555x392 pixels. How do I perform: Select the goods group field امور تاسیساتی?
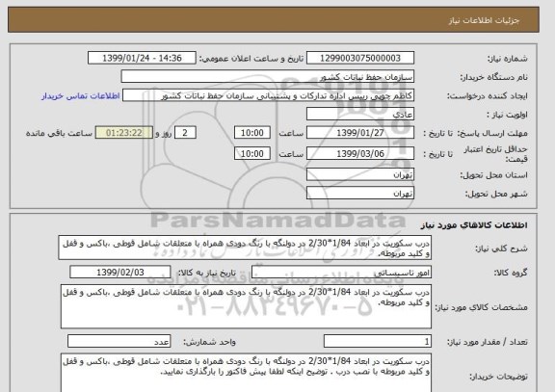pos(341,273)
